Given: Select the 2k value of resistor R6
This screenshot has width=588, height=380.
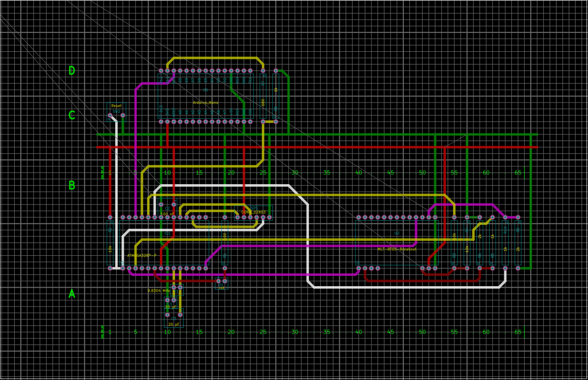Looking at the screenshot, I should [x=479, y=236].
